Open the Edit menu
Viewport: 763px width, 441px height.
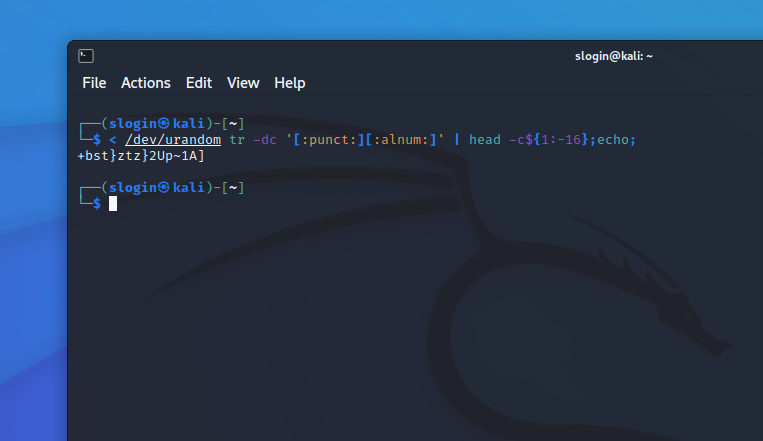(x=199, y=83)
